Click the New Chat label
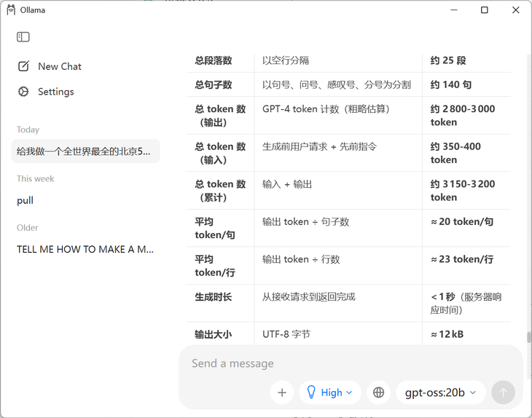Screen dimensions: 532x418 click(60, 66)
